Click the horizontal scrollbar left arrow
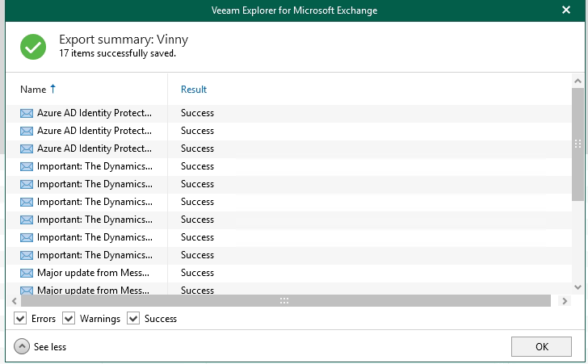Screen dimensions: 588x364 pyautogui.click(x=15, y=301)
